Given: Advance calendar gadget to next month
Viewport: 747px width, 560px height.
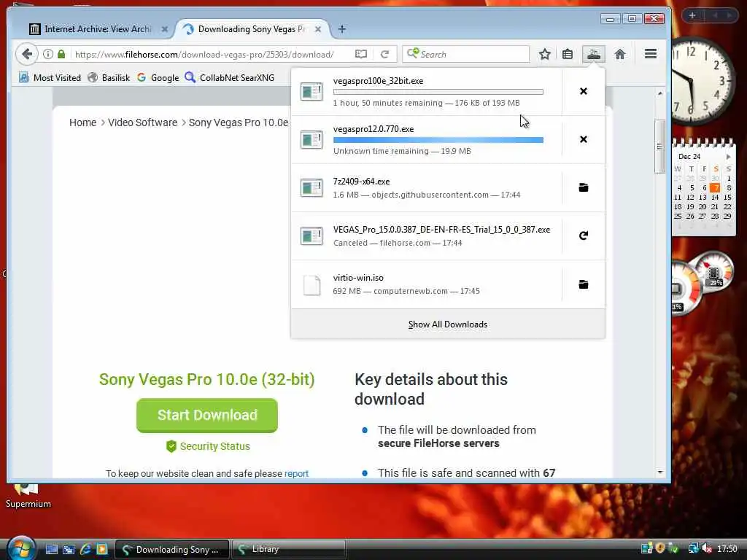Looking at the screenshot, I should (x=728, y=157).
